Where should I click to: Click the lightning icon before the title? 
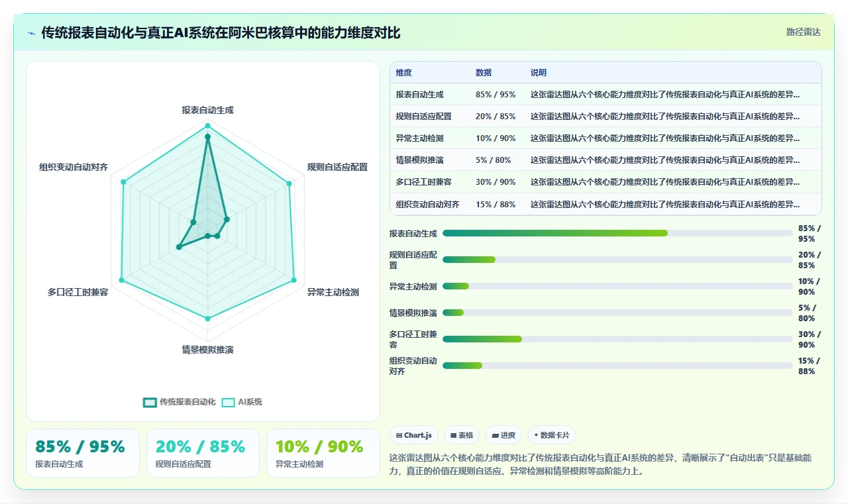(x=32, y=33)
